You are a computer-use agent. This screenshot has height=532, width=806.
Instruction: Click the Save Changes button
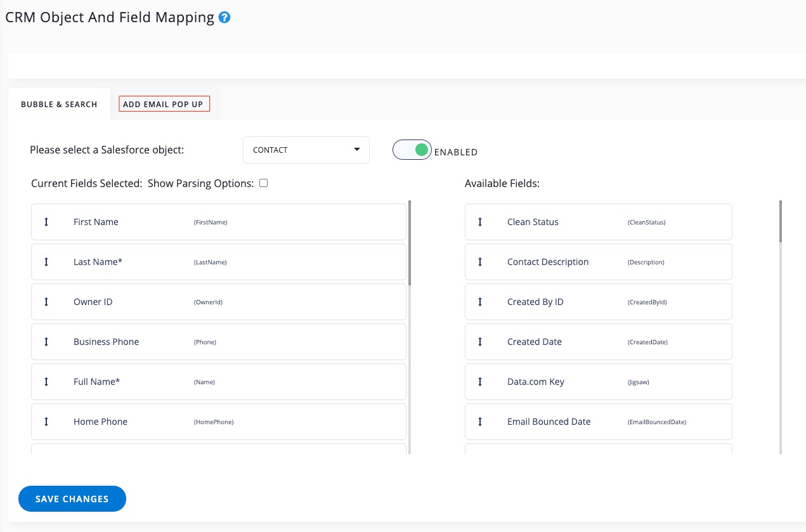tap(72, 499)
